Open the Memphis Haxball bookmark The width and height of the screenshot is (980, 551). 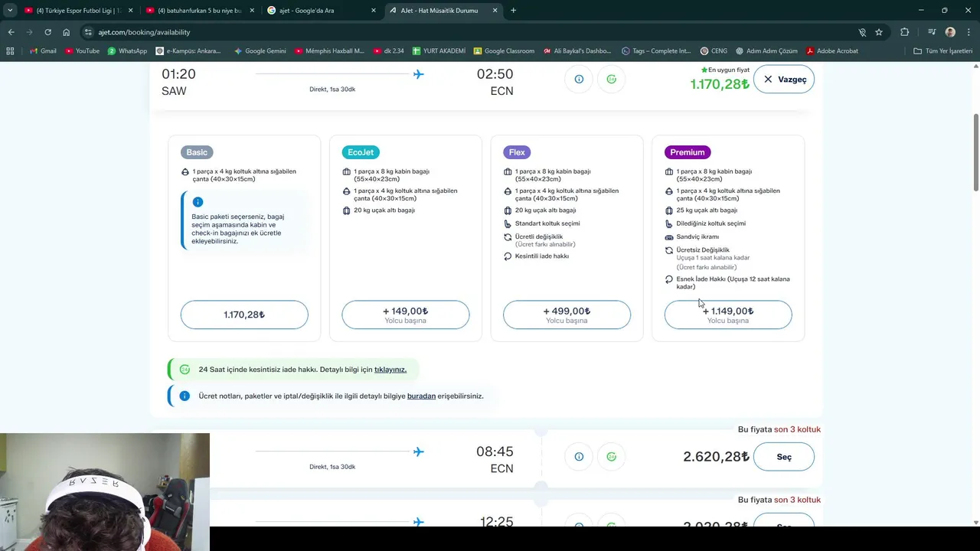pos(330,51)
